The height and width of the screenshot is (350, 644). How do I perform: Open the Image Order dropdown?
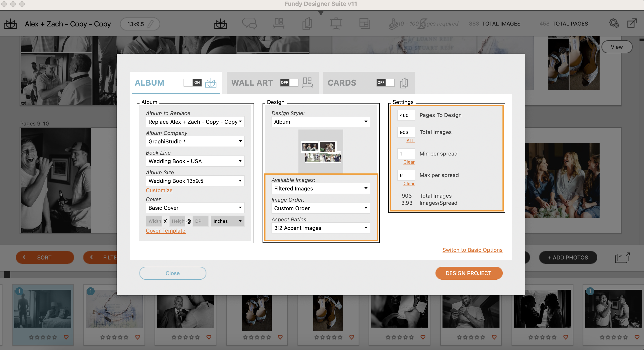(320, 208)
